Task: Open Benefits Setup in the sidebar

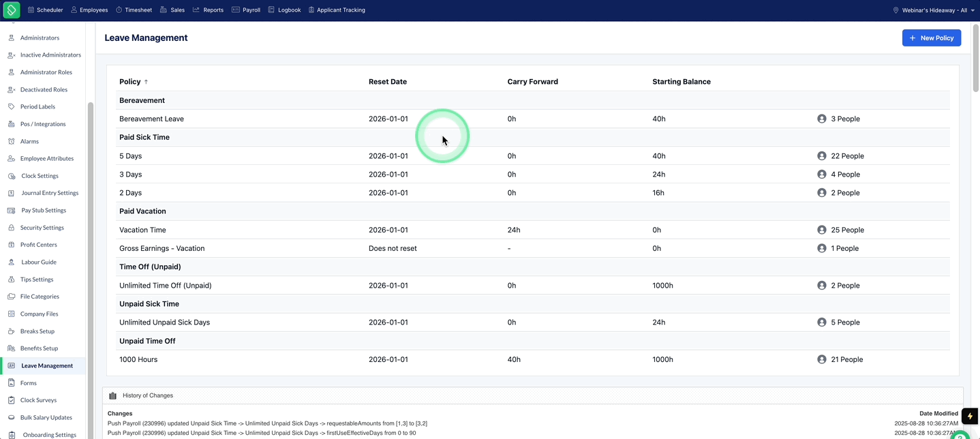Action: point(40,348)
